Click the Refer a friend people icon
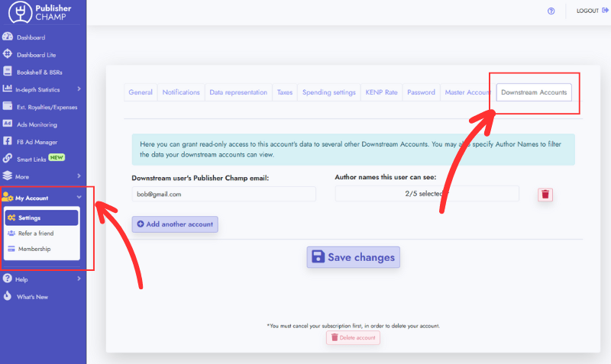Screen dimensions: 611x364 pyautogui.click(x=11, y=234)
